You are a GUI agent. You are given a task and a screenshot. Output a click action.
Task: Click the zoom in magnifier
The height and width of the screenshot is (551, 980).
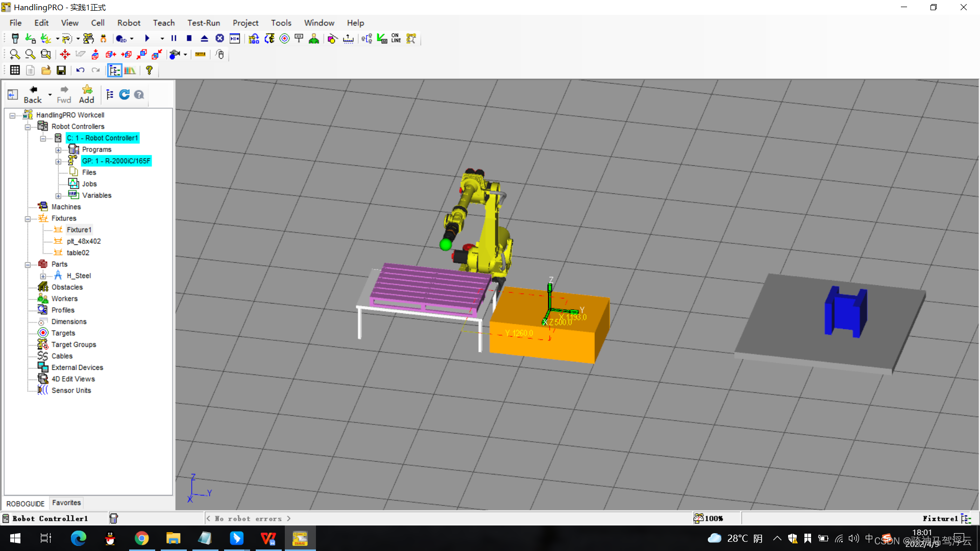tap(15, 55)
